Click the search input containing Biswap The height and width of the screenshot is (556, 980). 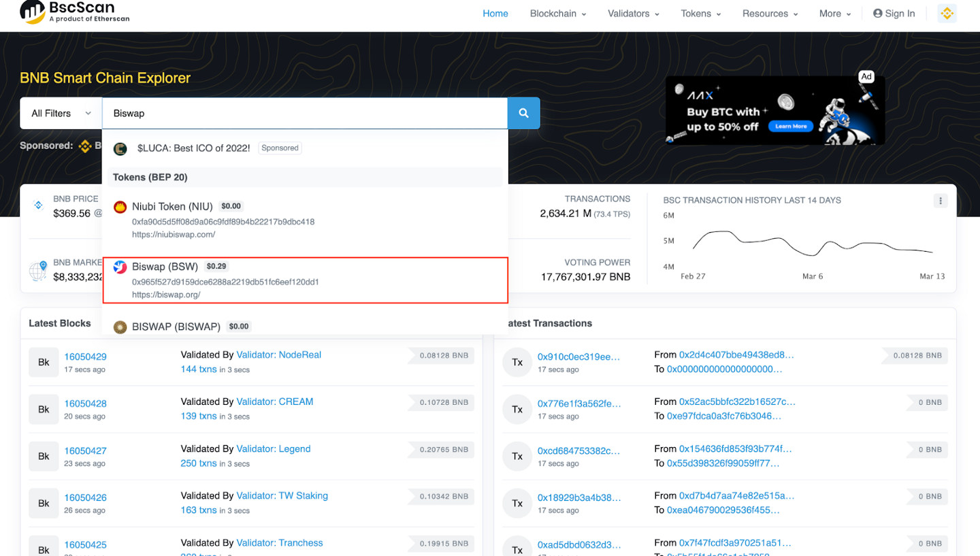tap(305, 113)
